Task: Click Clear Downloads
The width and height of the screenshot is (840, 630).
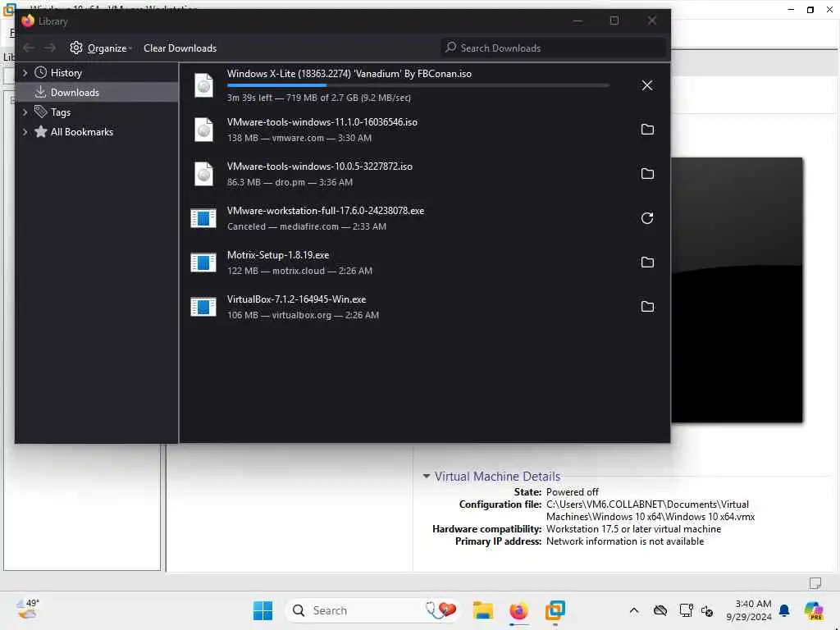Action: point(180,48)
